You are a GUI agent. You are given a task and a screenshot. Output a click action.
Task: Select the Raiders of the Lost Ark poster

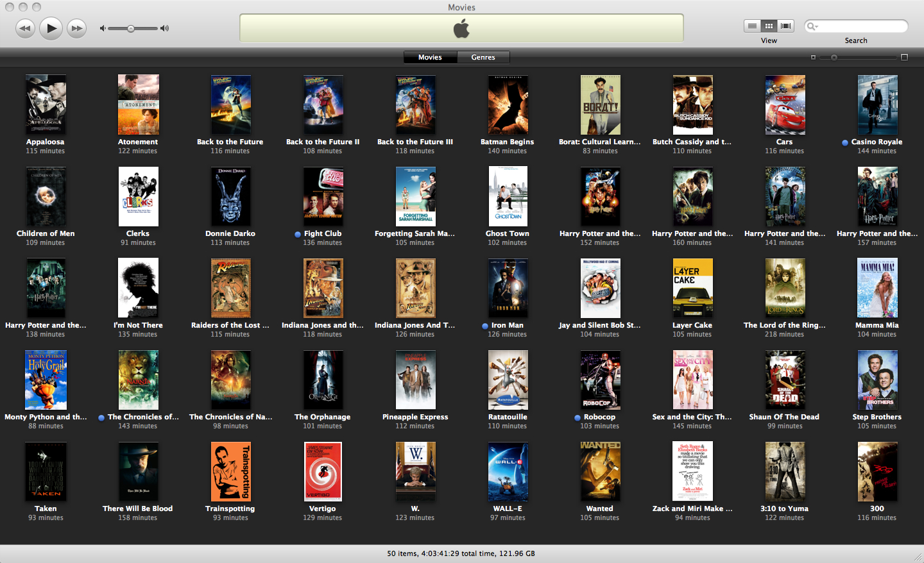click(x=230, y=288)
